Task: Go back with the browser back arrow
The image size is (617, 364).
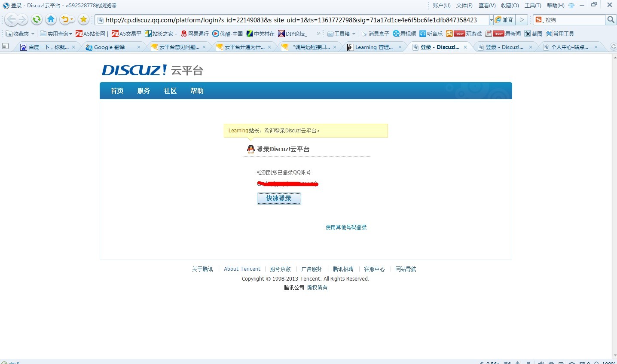Action: (x=11, y=19)
